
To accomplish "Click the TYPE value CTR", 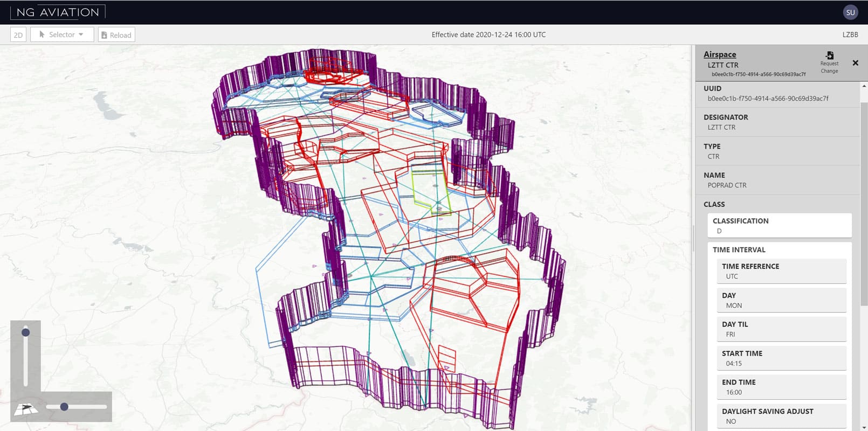I will coord(713,157).
